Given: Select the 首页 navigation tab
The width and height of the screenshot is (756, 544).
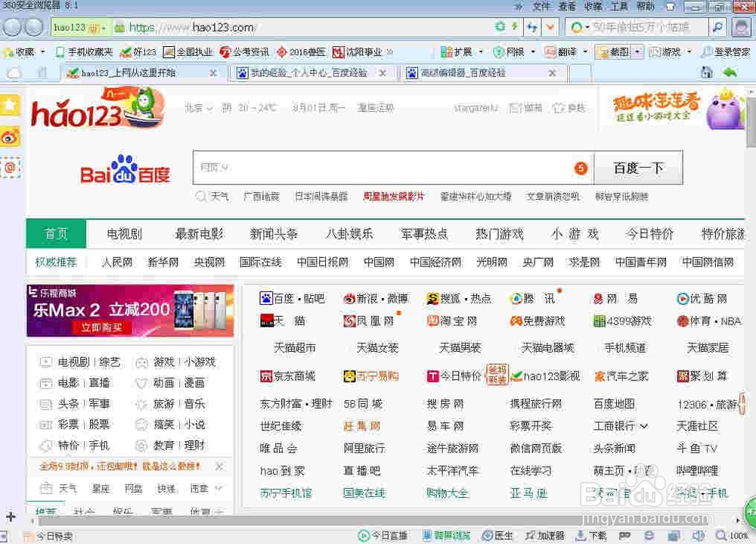Looking at the screenshot, I should [x=56, y=234].
